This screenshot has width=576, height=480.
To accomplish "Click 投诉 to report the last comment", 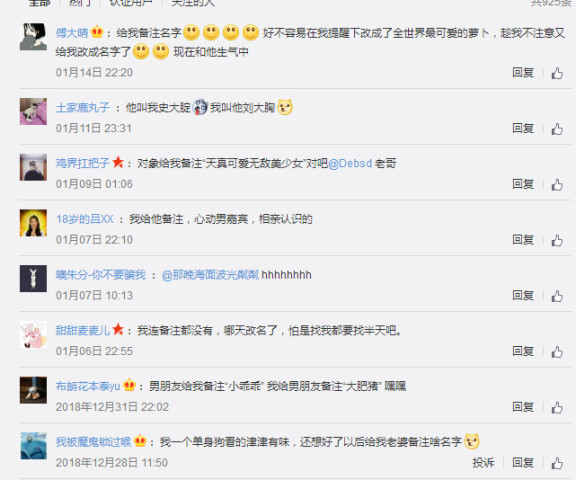I will [x=483, y=463].
